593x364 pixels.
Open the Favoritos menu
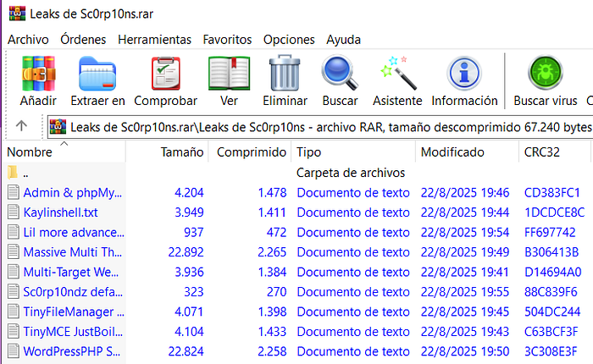227,39
